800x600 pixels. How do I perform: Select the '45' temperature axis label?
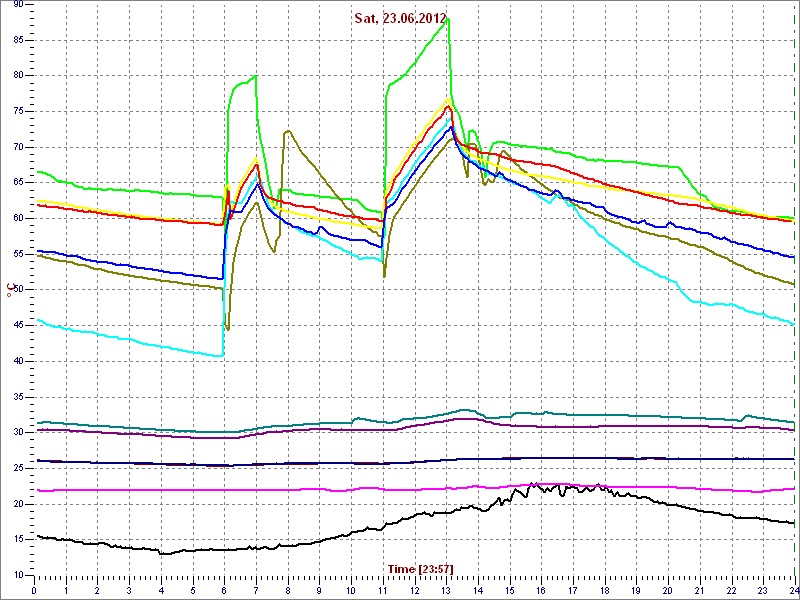[19, 326]
